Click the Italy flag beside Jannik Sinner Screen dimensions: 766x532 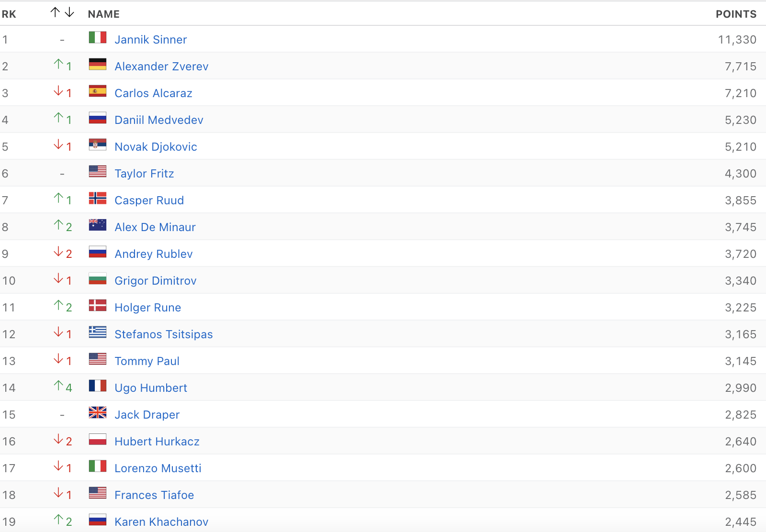tap(97, 38)
